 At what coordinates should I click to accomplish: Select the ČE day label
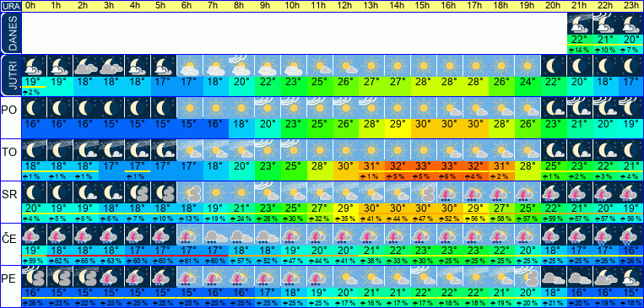point(8,236)
